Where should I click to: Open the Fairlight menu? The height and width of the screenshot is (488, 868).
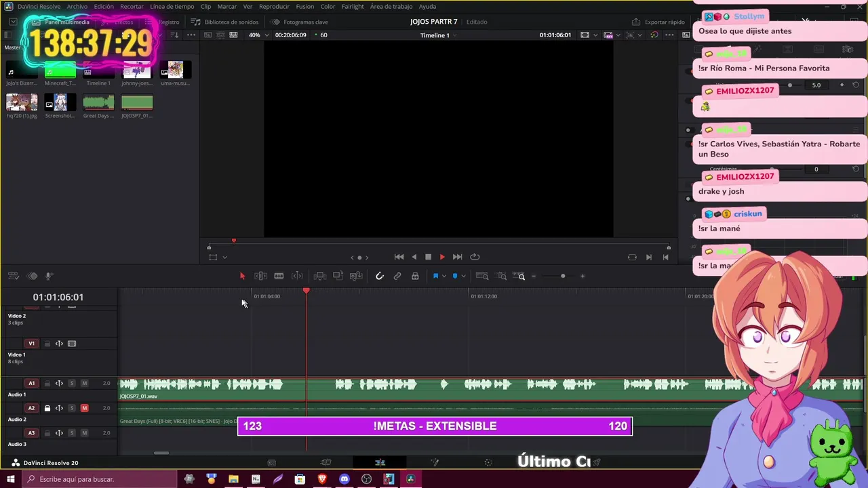coord(353,6)
